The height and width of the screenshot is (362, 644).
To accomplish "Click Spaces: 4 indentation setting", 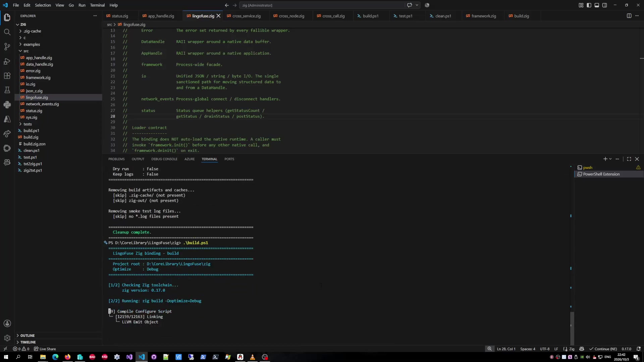I will 528,349.
